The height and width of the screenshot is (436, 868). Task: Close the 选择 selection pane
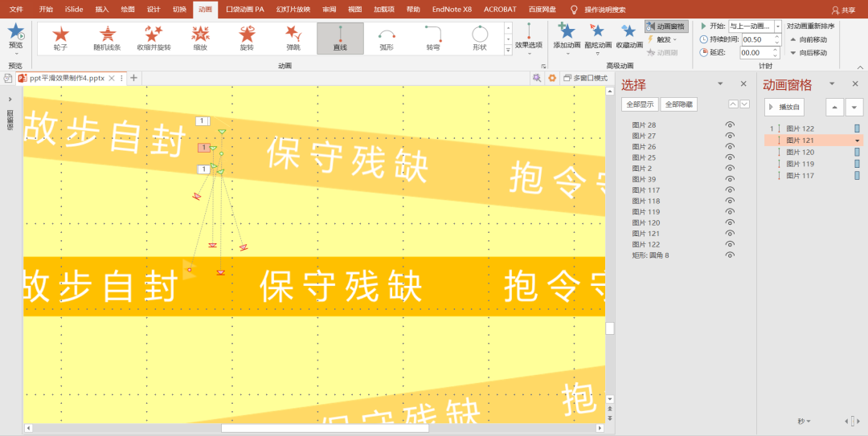(x=743, y=84)
